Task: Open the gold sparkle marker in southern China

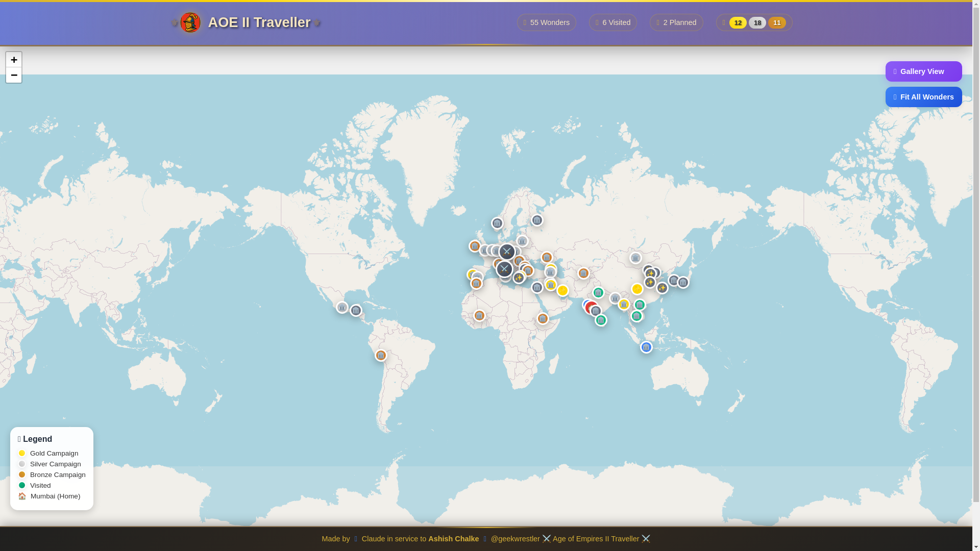Action: pyautogui.click(x=637, y=289)
